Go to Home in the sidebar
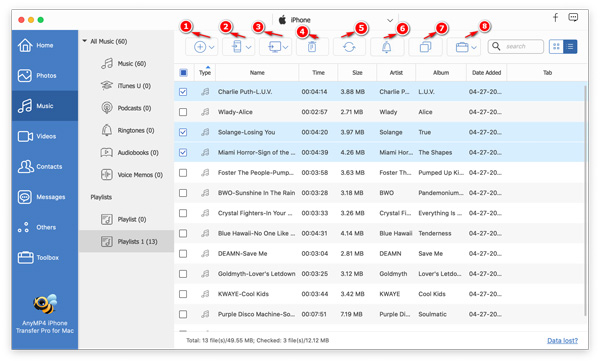 pos(44,45)
